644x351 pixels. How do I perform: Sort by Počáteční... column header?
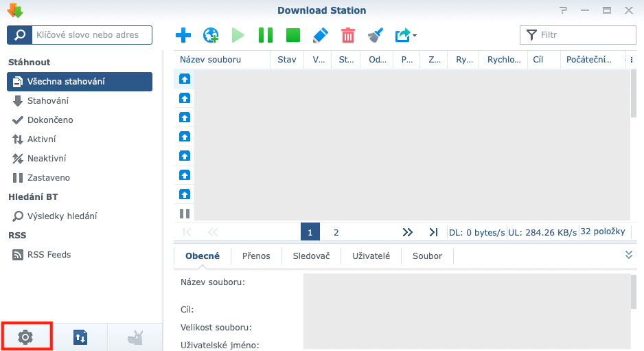[591, 60]
